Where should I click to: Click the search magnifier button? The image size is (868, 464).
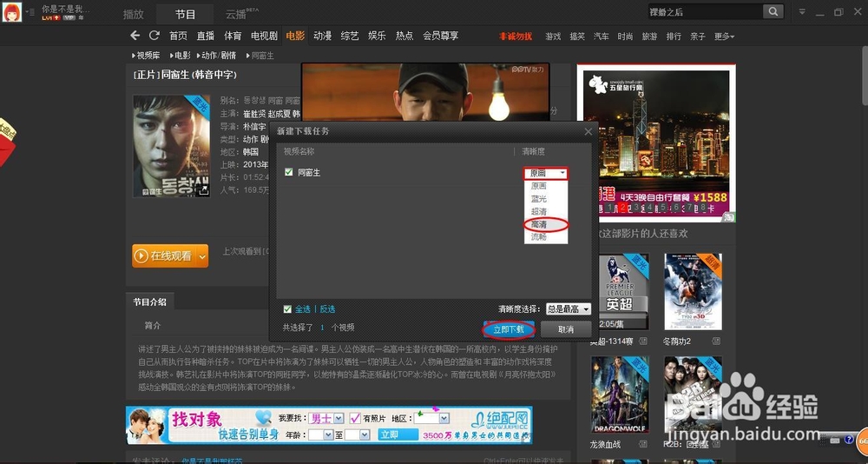coord(773,11)
